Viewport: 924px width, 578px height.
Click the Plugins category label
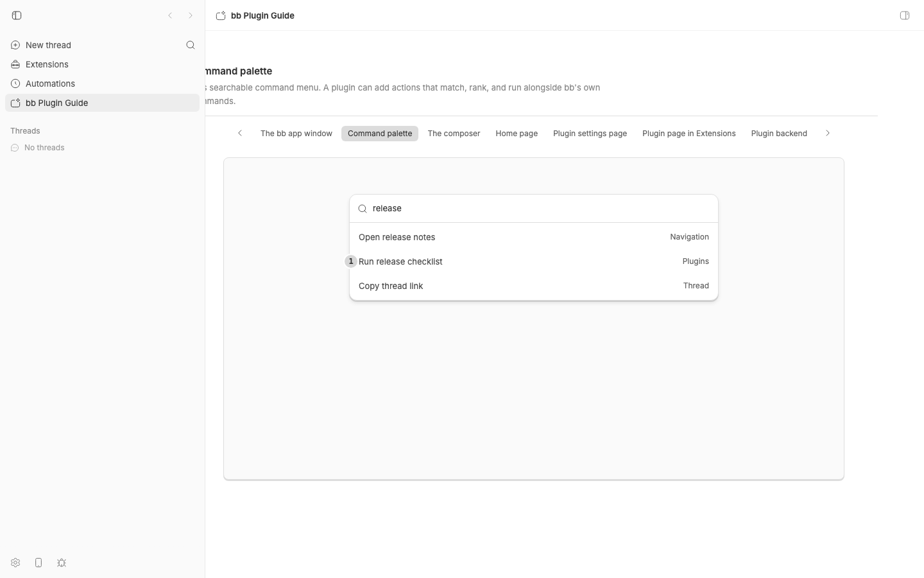[696, 261]
